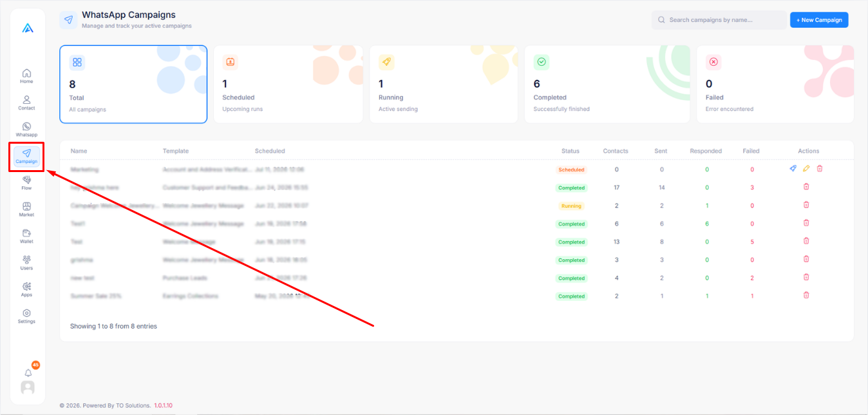Click the orange Scheduled status badge in Marketing row
Viewport: 868px width, 415px height.
click(571, 170)
